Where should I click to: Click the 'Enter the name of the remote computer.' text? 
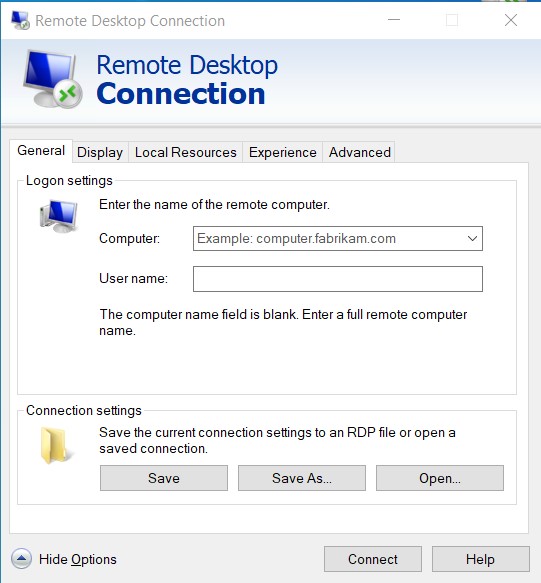click(x=214, y=204)
